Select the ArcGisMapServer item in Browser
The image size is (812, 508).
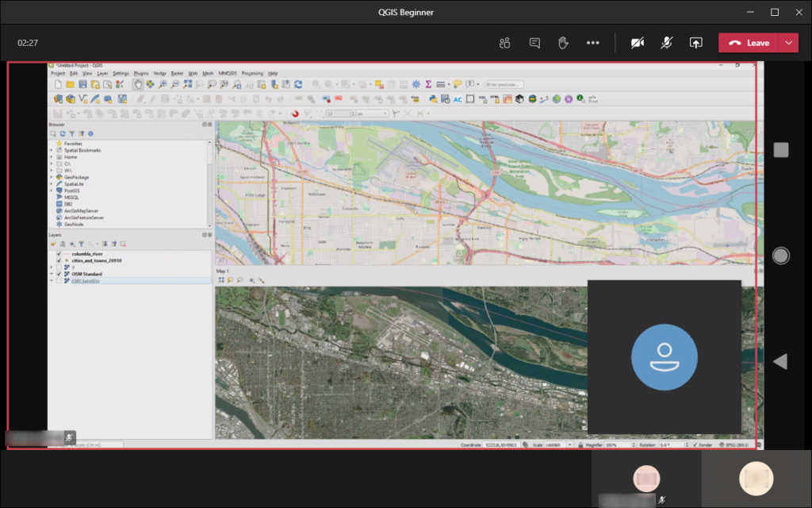pyautogui.click(x=82, y=211)
